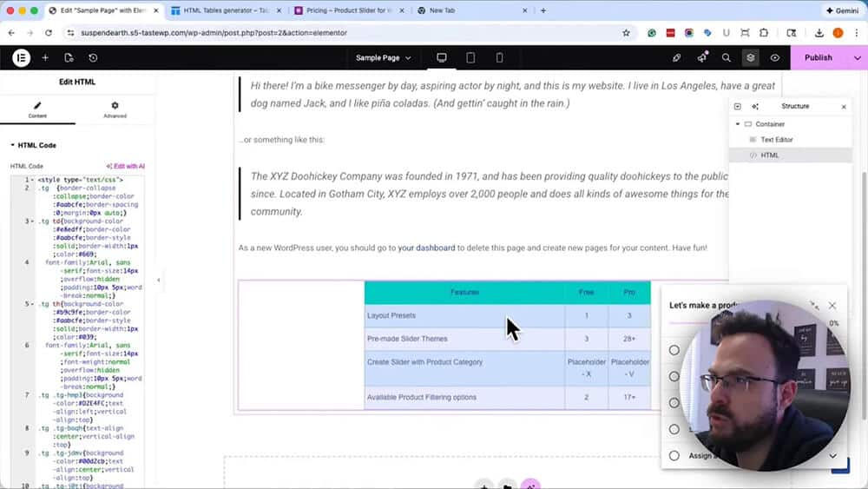Select Text Editor in Structure tree
The height and width of the screenshot is (489, 868).
pyautogui.click(x=777, y=140)
